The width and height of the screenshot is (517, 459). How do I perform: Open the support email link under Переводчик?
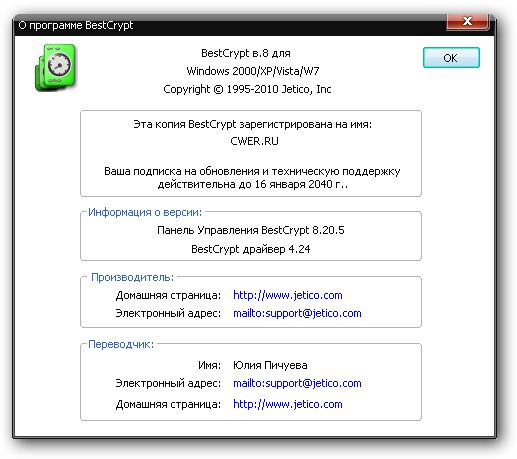coord(297,383)
